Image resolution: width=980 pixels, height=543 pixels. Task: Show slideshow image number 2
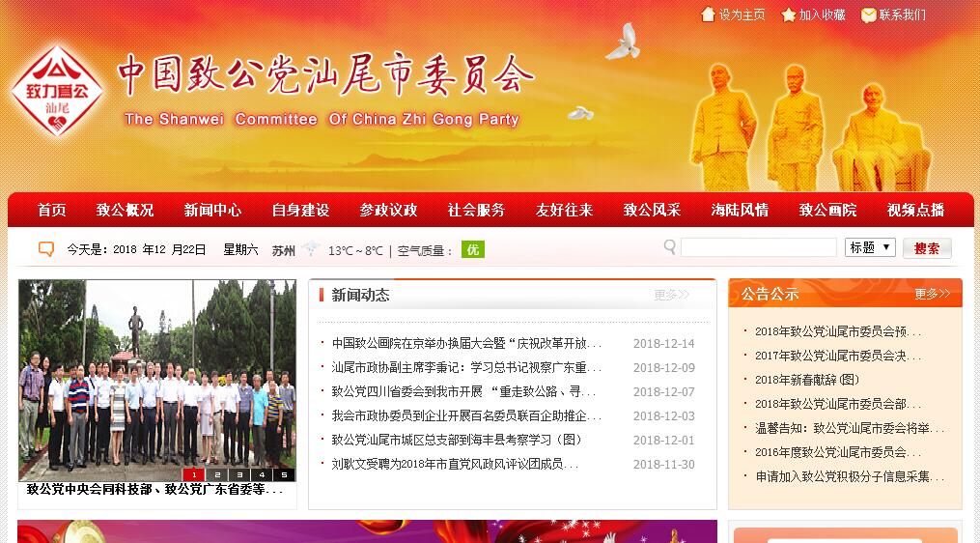216,474
